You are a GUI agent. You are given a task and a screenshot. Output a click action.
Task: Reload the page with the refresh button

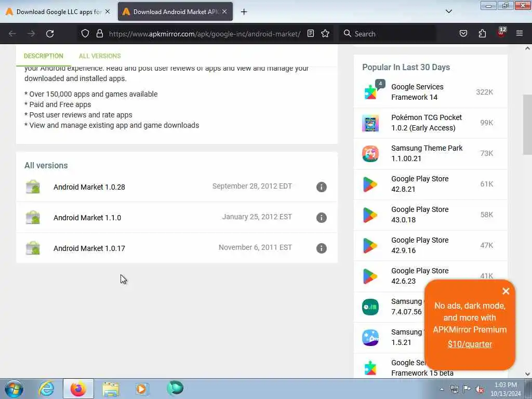50,34
